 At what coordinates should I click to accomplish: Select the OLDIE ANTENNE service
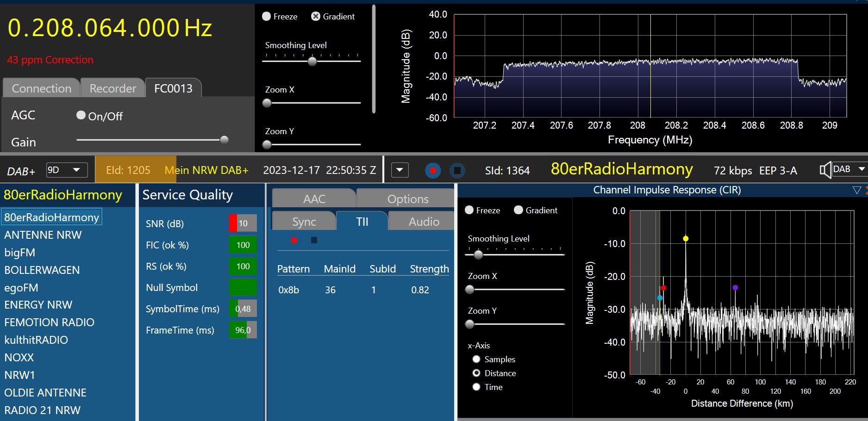click(x=45, y=393)
